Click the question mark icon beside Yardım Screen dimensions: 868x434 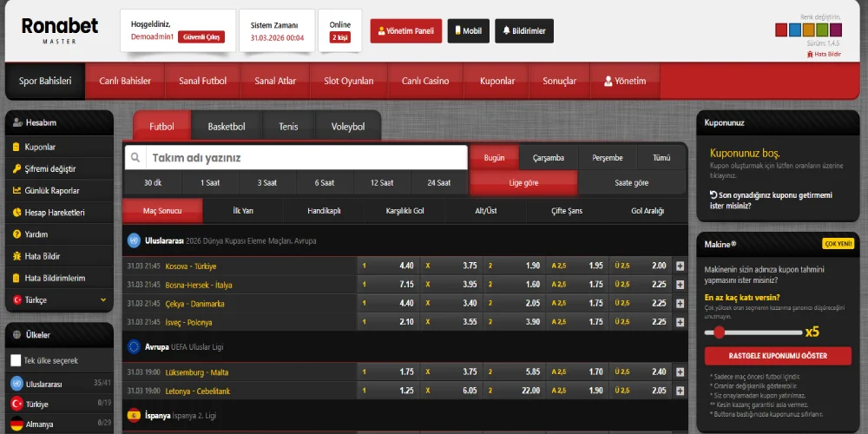tap(16, 234)
